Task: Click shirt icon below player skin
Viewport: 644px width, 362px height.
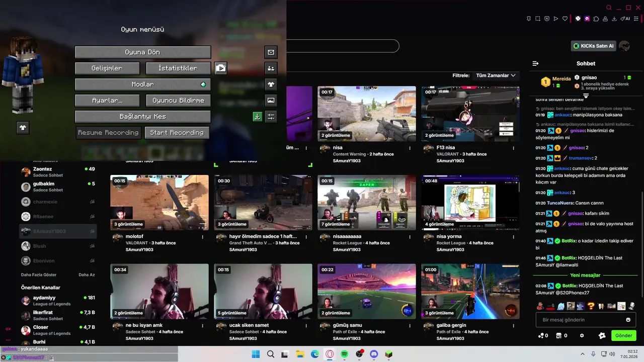Action: pyautogui.click(x=23, y=128)
